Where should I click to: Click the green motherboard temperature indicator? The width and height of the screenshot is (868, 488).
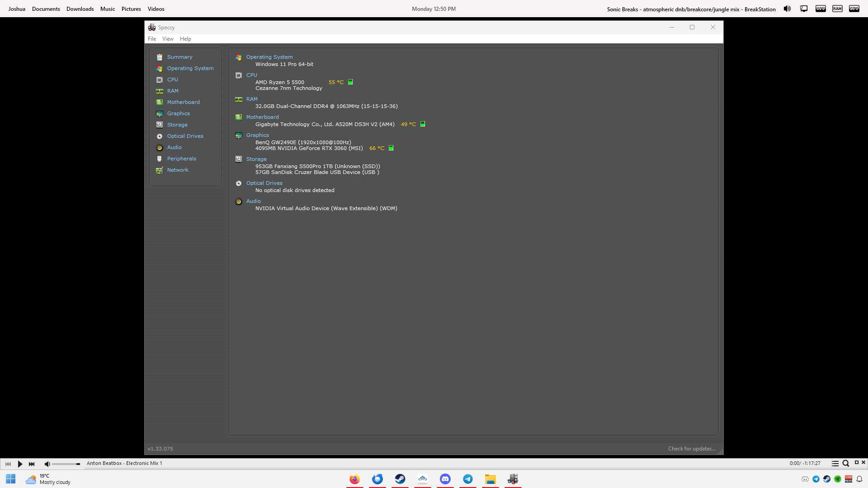tap(423, 124)
